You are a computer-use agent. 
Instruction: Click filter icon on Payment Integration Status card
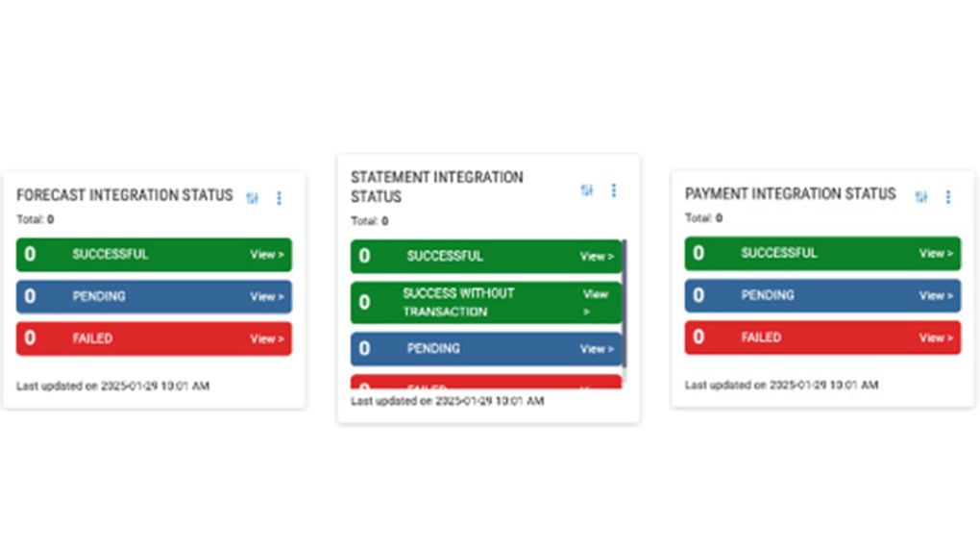pyautogui.click(x=920, y=197)
